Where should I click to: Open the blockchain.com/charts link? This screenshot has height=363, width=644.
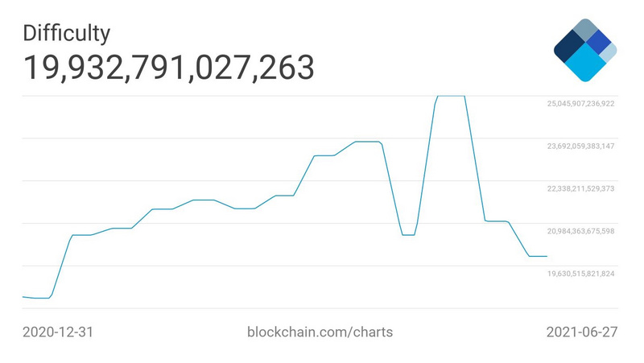[320, 332]
